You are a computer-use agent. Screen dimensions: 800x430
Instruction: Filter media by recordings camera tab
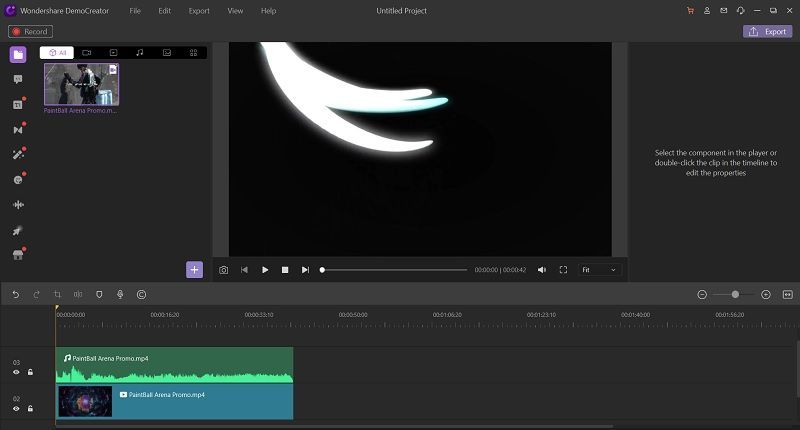click(87, 53)
